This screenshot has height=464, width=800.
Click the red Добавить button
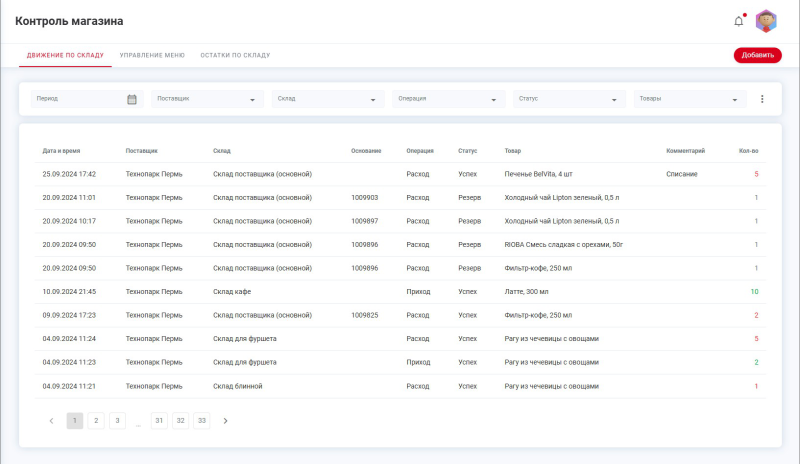tap(757, 55)
